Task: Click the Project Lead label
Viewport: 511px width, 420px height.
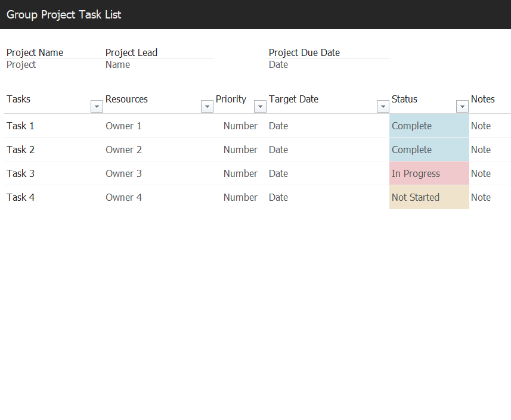Action: pos(131,53)
